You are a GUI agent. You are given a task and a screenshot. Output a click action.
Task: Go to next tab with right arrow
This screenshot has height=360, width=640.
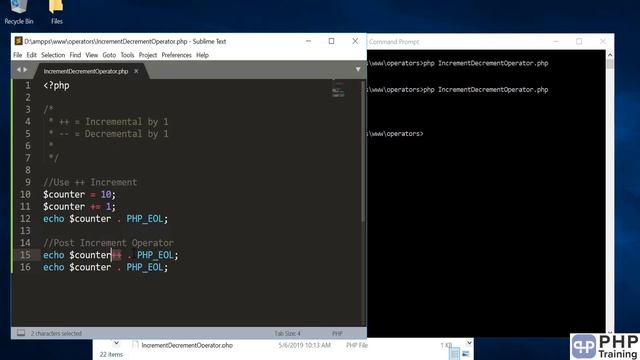(25, 70)
